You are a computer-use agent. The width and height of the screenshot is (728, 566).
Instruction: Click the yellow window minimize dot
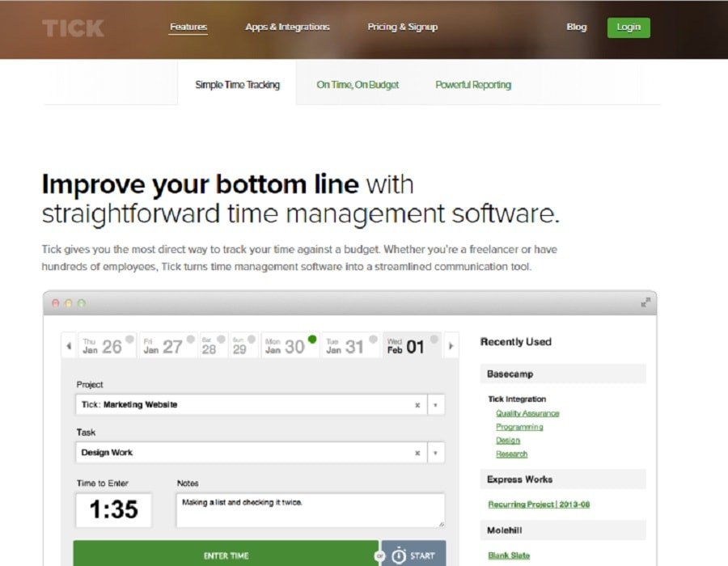click(68, 303)
